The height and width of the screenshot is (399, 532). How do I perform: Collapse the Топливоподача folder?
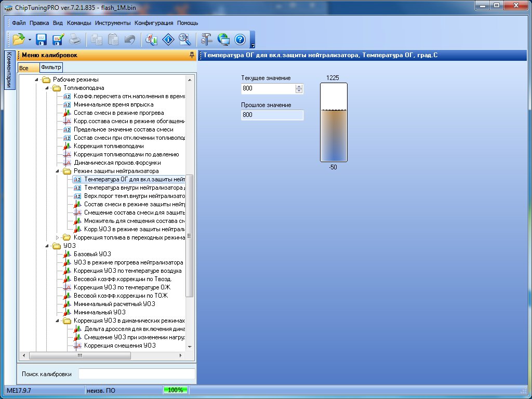(47, 88)
